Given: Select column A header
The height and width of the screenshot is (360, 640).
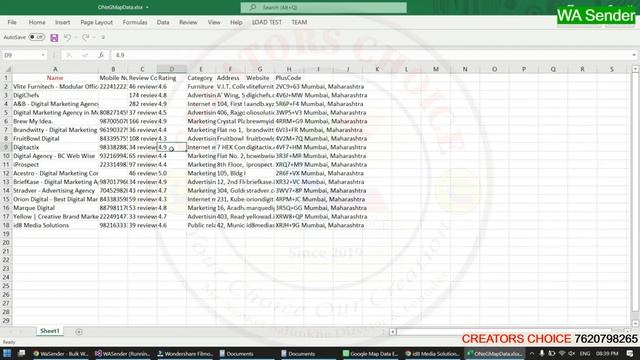Looking at the screenshot, I should coord(55,69).
